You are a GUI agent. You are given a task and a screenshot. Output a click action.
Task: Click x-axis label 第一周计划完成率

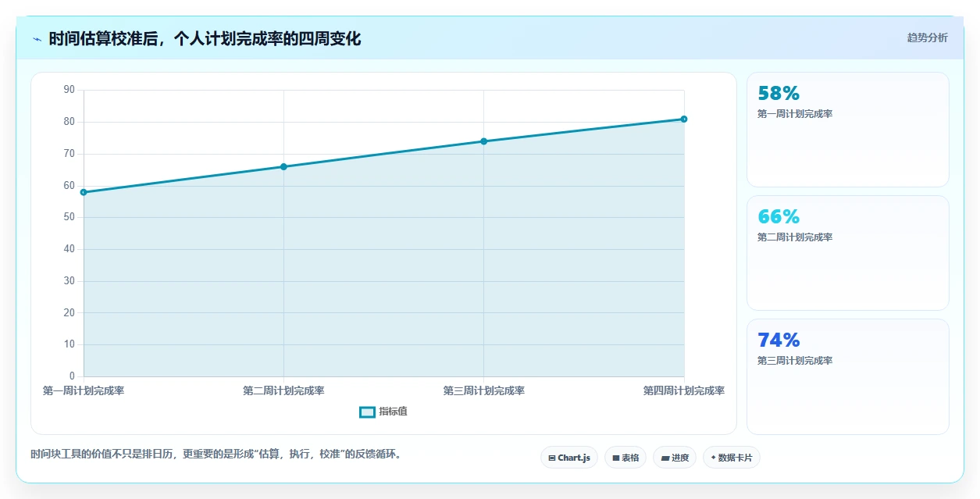coord(84,390)
